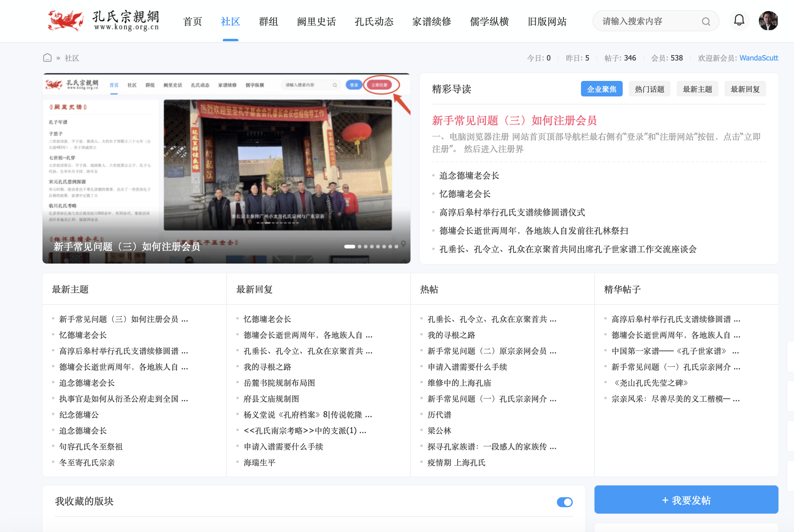Open 梁公林 hot post
Screen dimensions: 794x532
439,431
